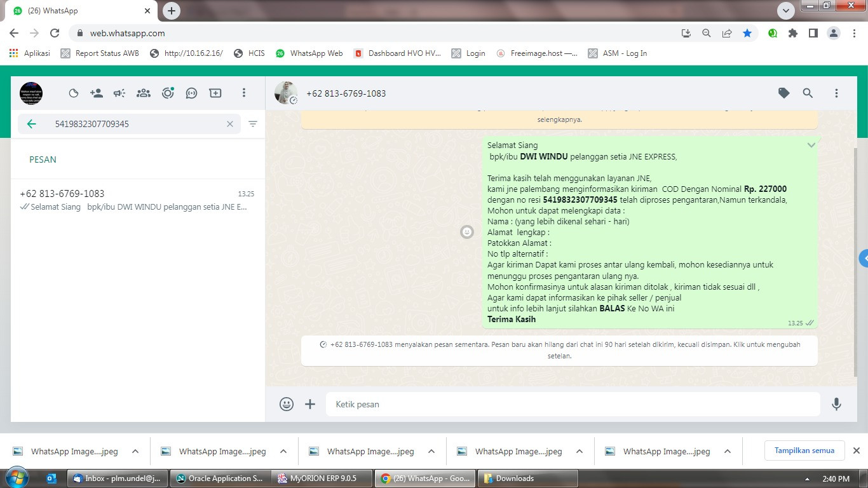868x488 pixels.
Task: Expand last WhatsApp Image download menu
Action: click(727, 451)
